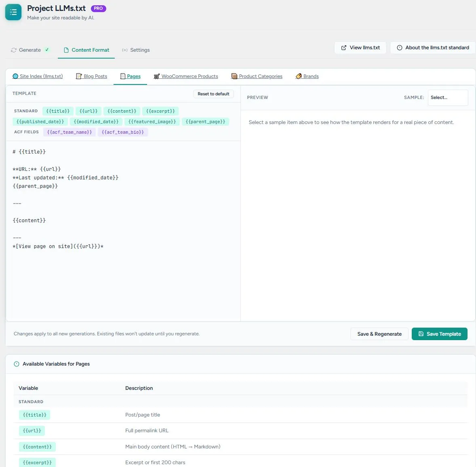This screenshot has height=467, width=476.
Task: Insert the {{title}} variable chip
Action: tap(58, 111)
